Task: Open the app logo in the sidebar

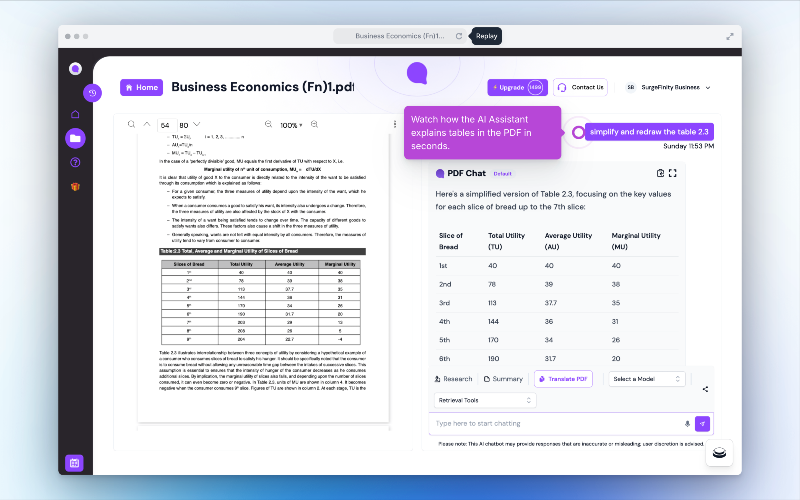Action: point(76,68)
